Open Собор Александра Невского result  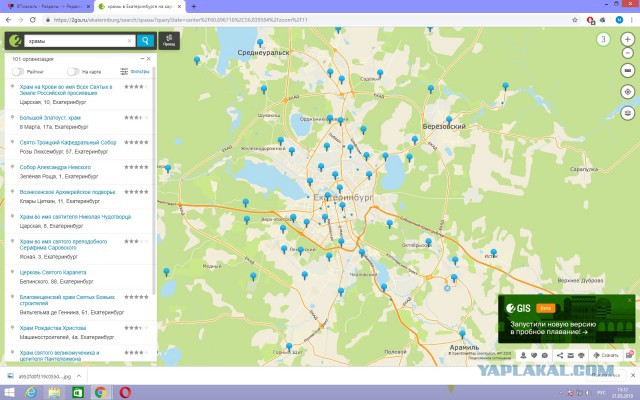pos(55,167)
